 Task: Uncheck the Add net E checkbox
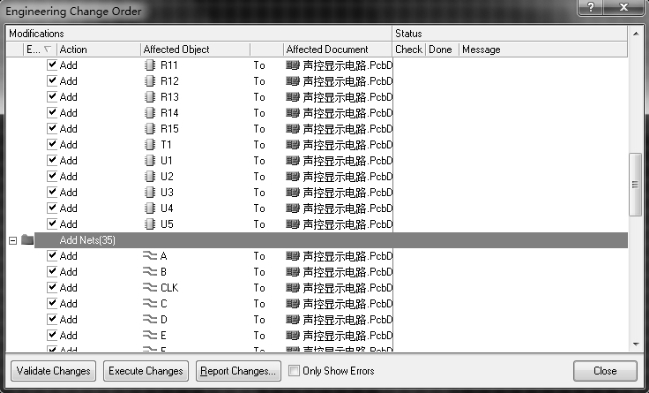point(52,335)
